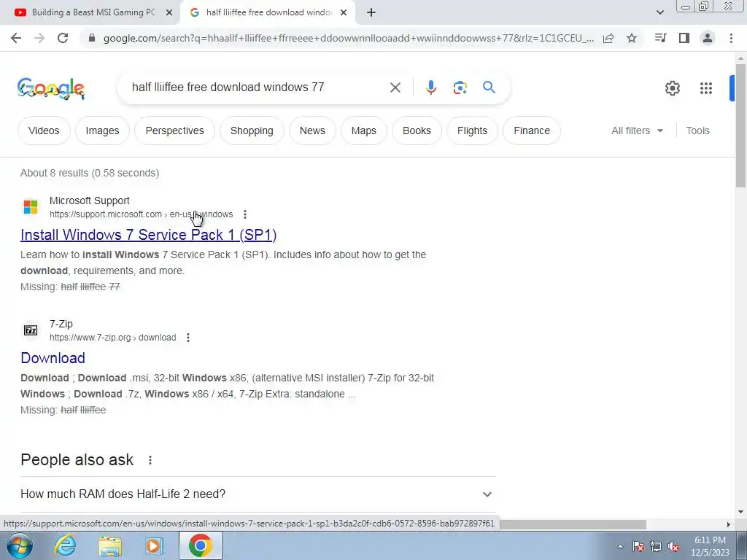Viewport: 747px width, 560px height.
Task: Open search Tools
Action: pos(697,131)
